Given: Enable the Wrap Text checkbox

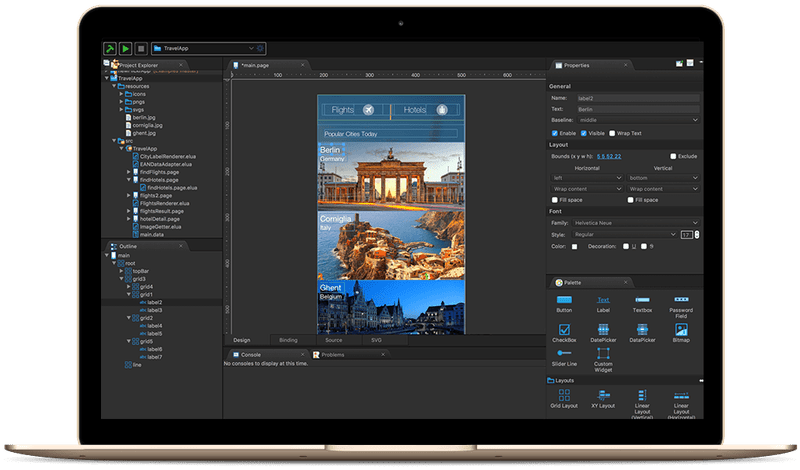Looking at the screenshot, I should [x=612, y=133].
